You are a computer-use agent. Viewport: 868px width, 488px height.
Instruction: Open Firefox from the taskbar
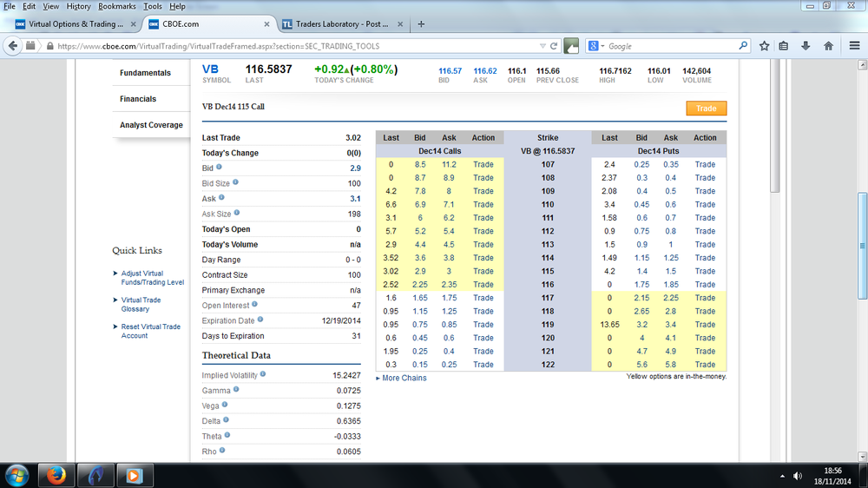pyautogui.click(x=56, y=476)
